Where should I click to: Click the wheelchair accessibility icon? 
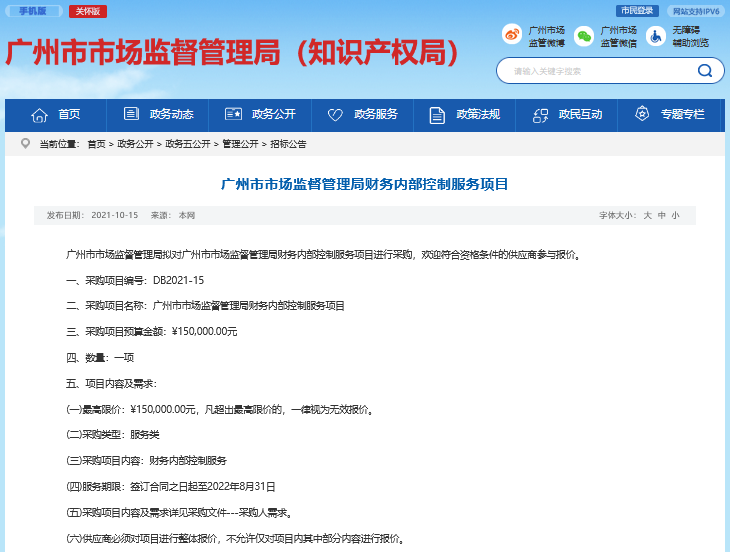coord(656,35)
